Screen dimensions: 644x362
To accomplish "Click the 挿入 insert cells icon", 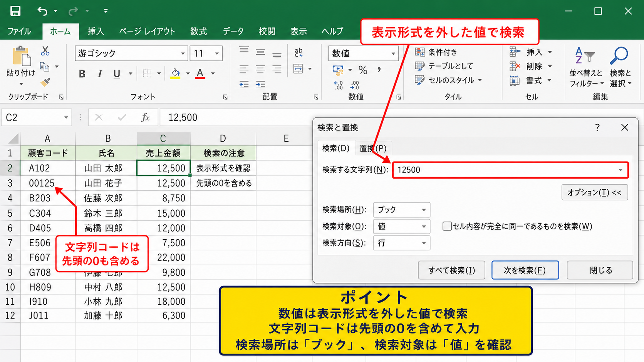I will (515, 52).
